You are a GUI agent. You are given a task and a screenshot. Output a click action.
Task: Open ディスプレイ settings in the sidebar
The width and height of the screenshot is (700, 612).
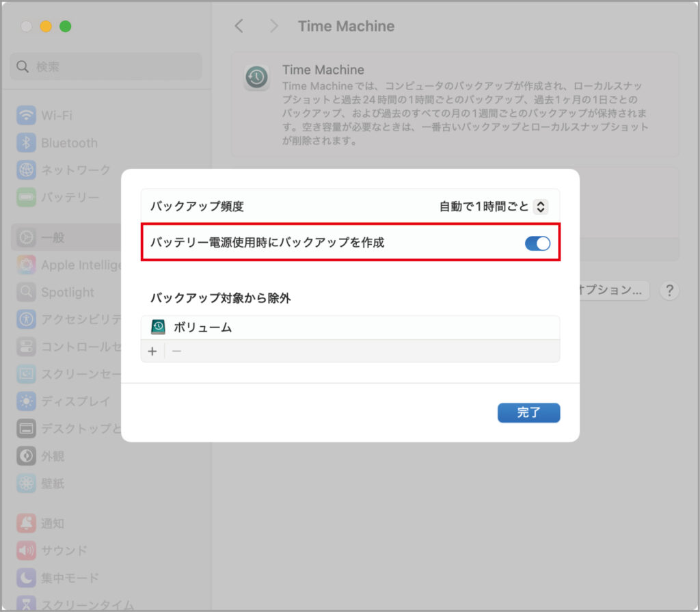tap(64, 401)
